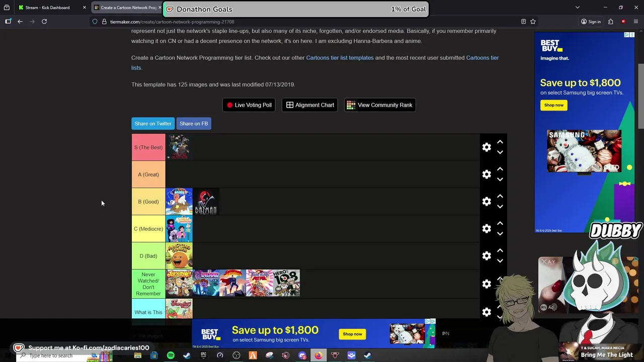The width and height of the screenshot is (644, 362).
Task: Open Firefox hamburger menu
Action: coord(636,22)
